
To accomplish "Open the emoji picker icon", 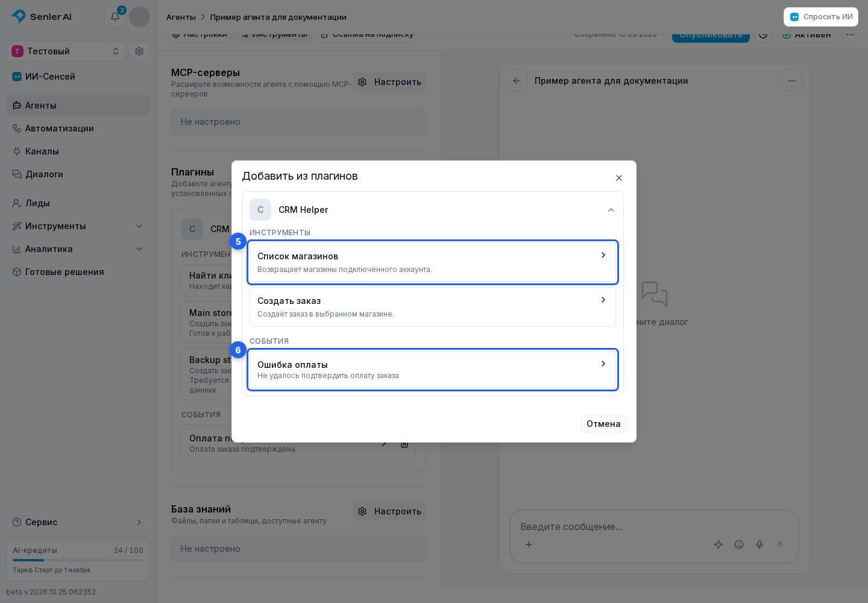I will (739, 545).
